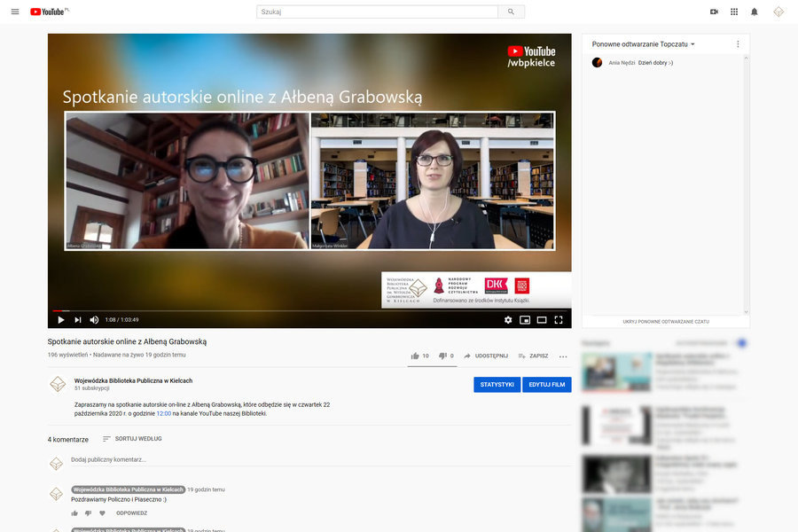Like the video with thumbs up
Screen dimensions: 798x532
point(415,356)
